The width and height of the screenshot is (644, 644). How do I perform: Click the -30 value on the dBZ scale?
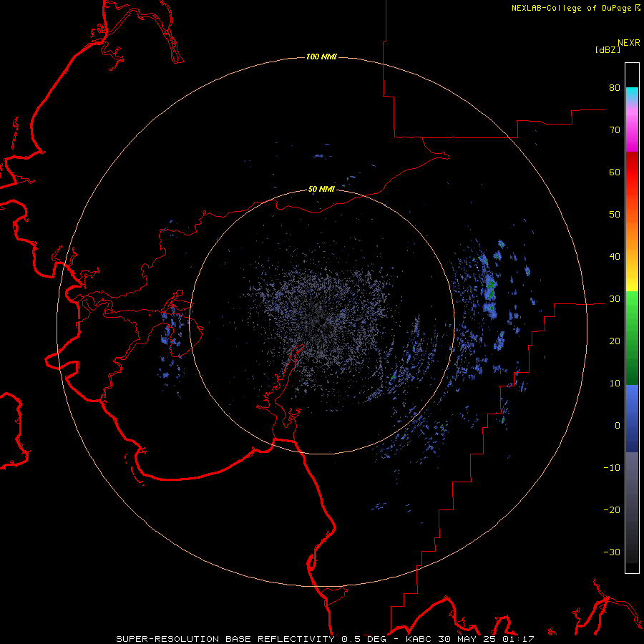pyautogui.click(x=612, y=552)
